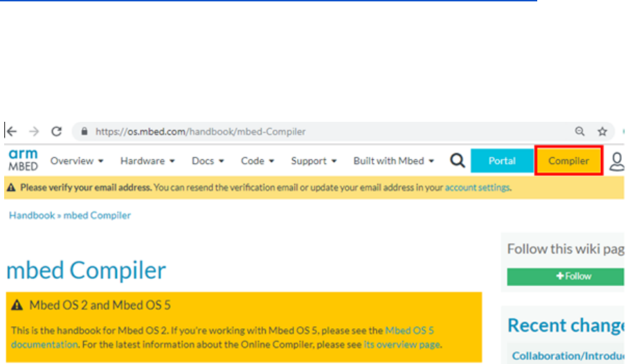630x364 pixels.
Task: Click the Please verify your email address text
Action: pos(86,188)
